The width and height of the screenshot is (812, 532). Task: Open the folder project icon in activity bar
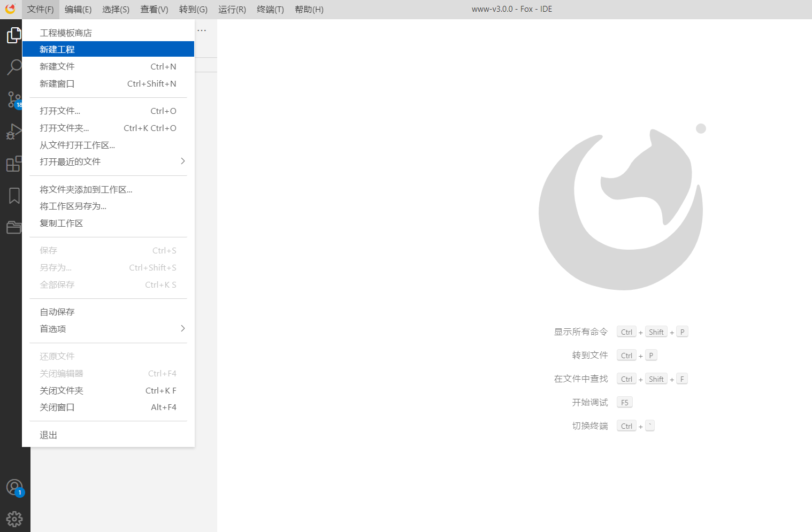tap(13, 227)
